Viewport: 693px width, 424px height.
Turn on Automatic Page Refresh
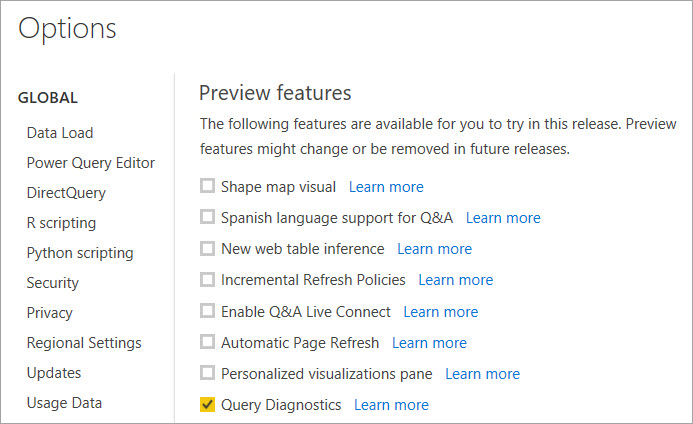pyautogui.click(x=207, y=343)
